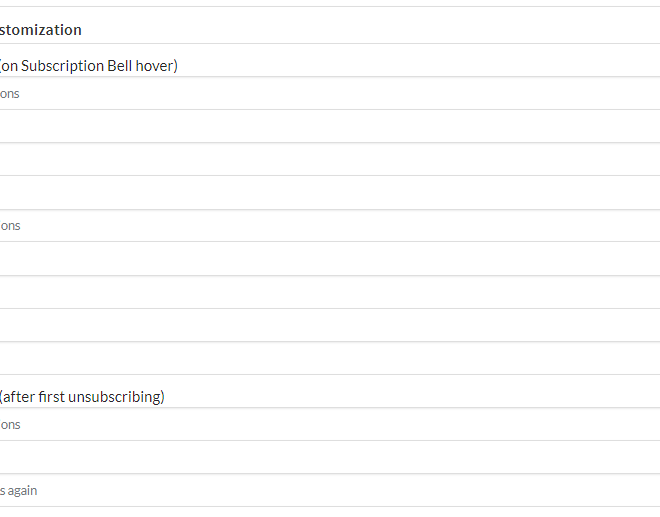This screenshot has height=517, width=660.
Task: Select the empty row just below second 'ons'
Action: 330,258
